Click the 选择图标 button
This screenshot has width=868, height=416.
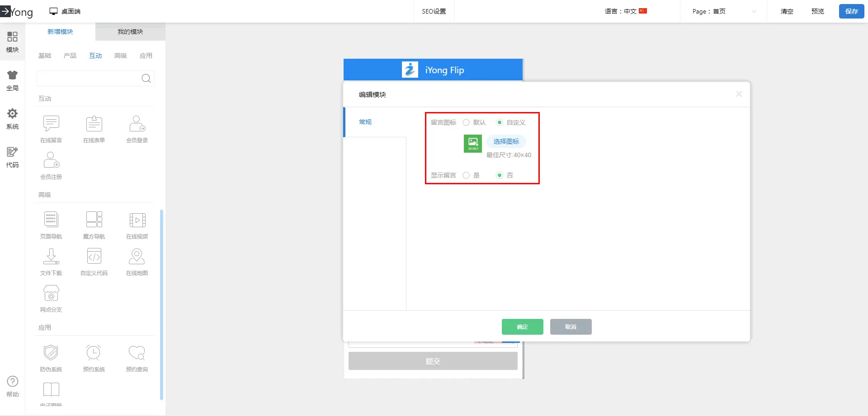(506, 141)
